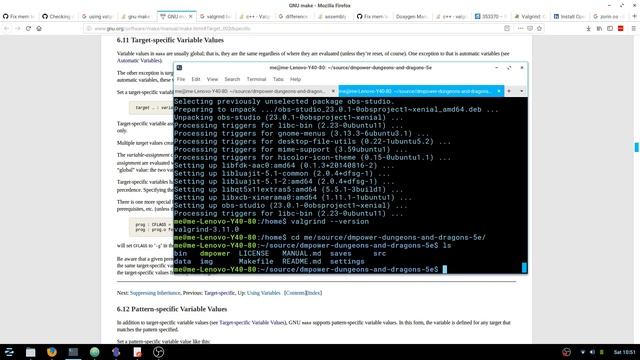This screenshot has width=640, height=360.
Task: Launch OBS Studio from the taskbar
Action: [x=158, y=352]
